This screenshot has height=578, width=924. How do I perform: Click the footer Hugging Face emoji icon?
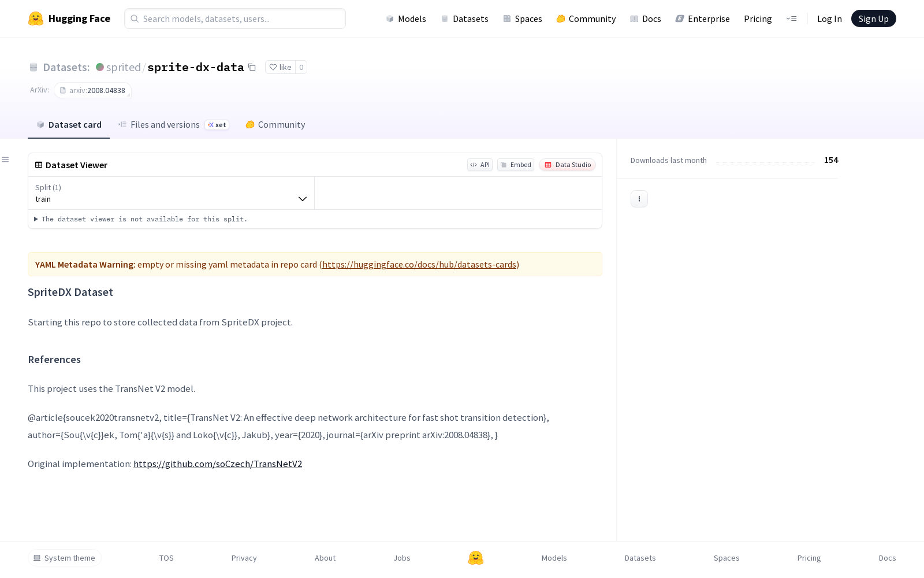click(x=476, y=558)
